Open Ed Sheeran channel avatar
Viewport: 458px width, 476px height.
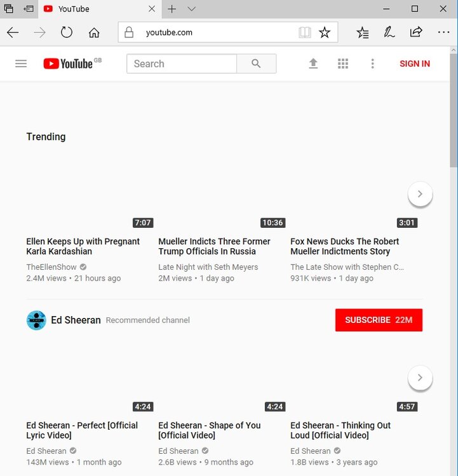tap(36, 320)
